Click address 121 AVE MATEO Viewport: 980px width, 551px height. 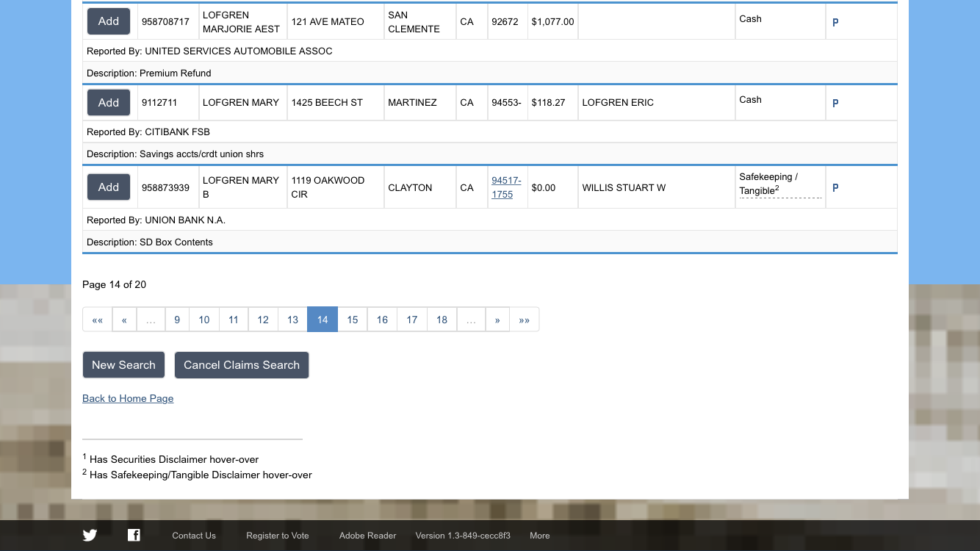pos(328,22)
